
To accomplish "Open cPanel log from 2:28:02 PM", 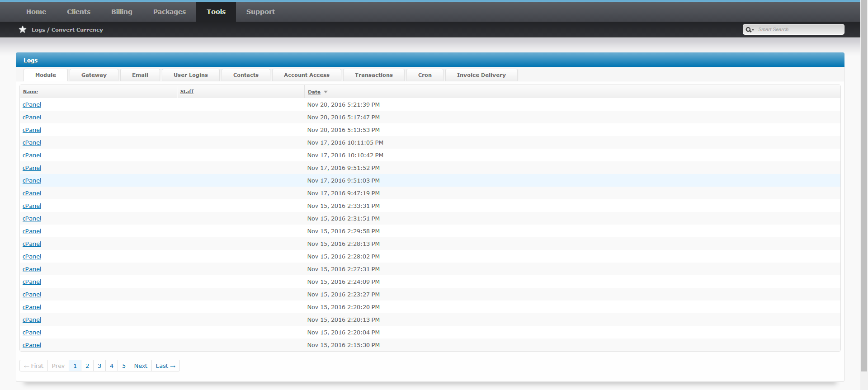I will tap(32, 257).
